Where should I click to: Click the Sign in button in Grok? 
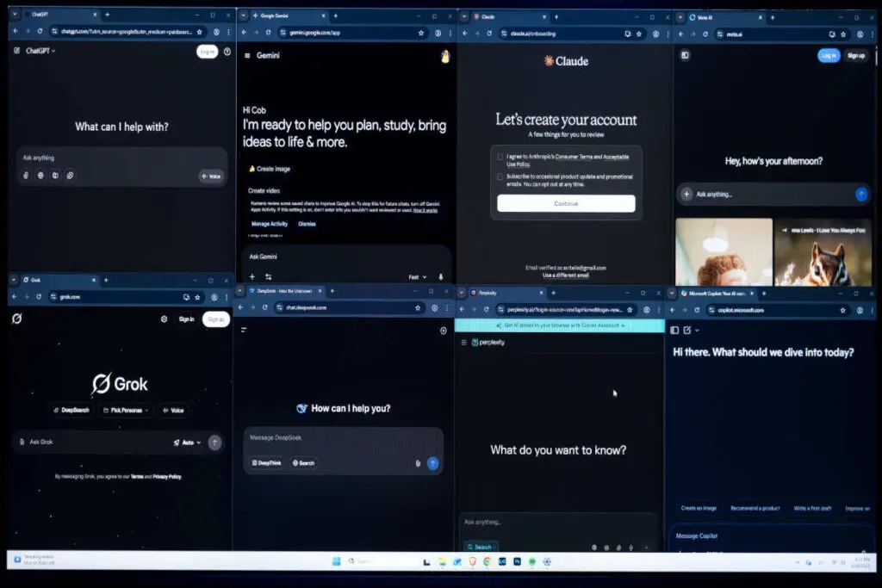(186, 319)
